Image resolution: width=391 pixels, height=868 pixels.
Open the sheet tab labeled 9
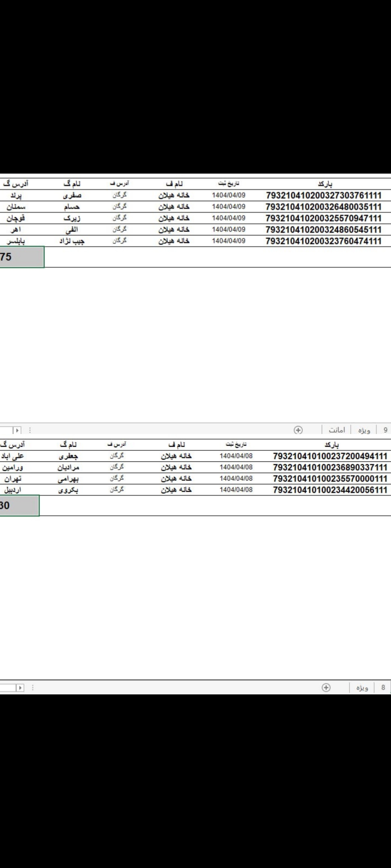(385, 430)
